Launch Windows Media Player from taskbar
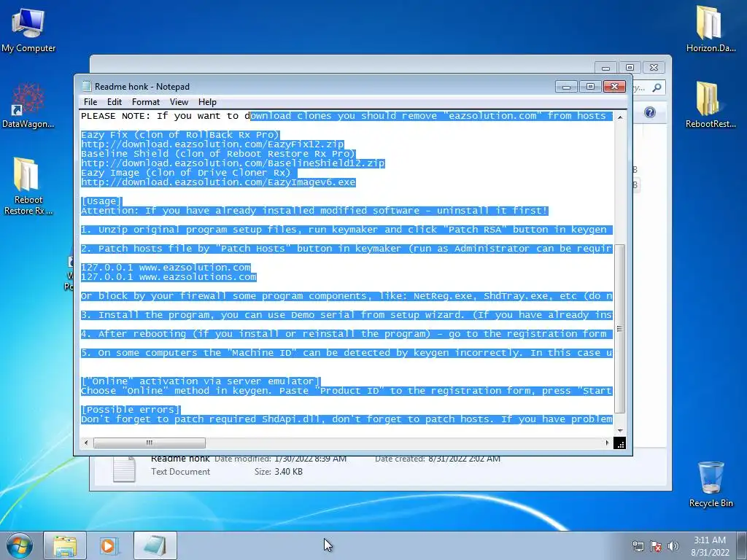This screenshot has width=747, height=560. click(x=109, y=545)
